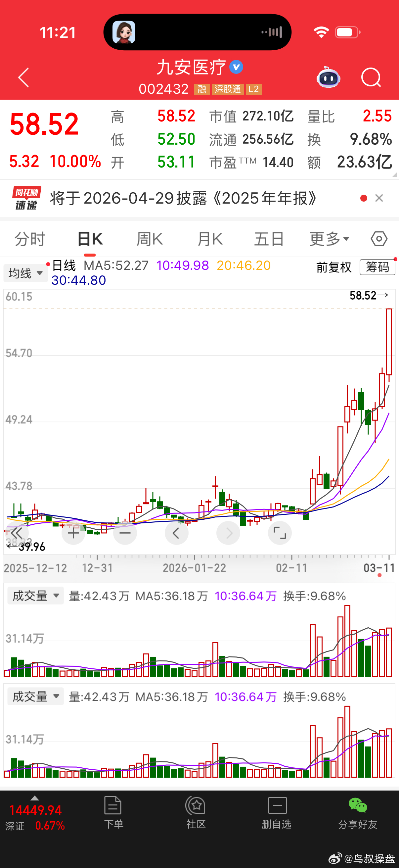Select the 日K tab
Viewport: 399px width, 868px height.
click(90, 239)
